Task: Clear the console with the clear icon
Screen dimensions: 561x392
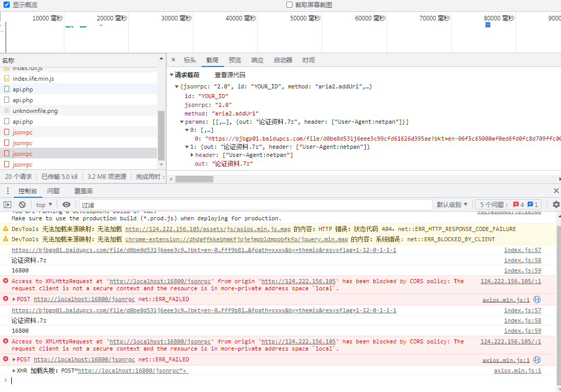Action: tap(21, 204)
